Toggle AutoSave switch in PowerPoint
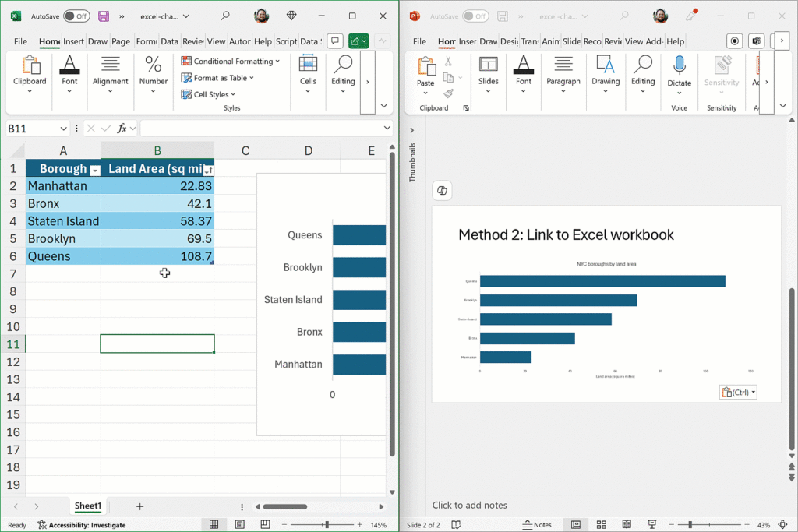798x532 pixels. (475, 16)
